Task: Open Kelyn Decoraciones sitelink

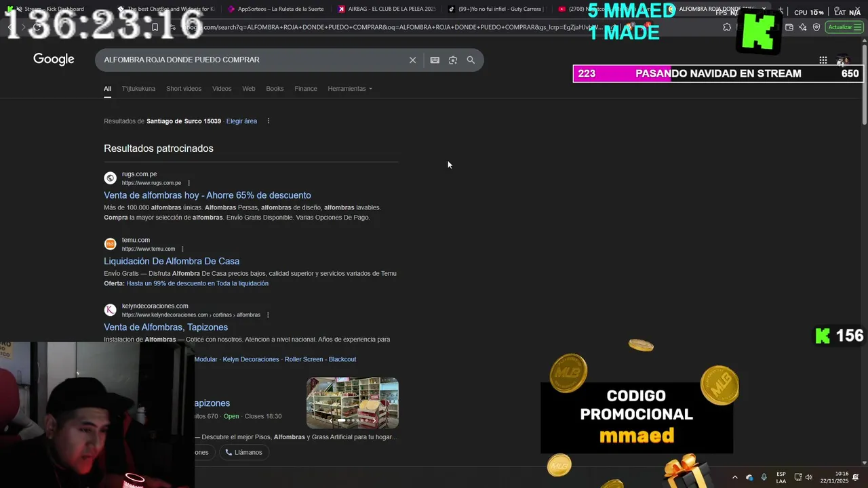Action: (x=251, y=359)
